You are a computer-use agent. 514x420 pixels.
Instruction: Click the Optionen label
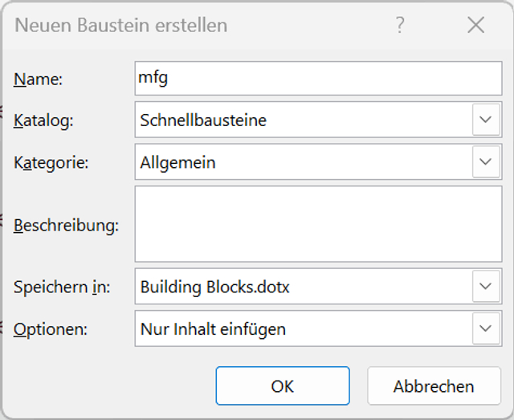pos(51,328)
